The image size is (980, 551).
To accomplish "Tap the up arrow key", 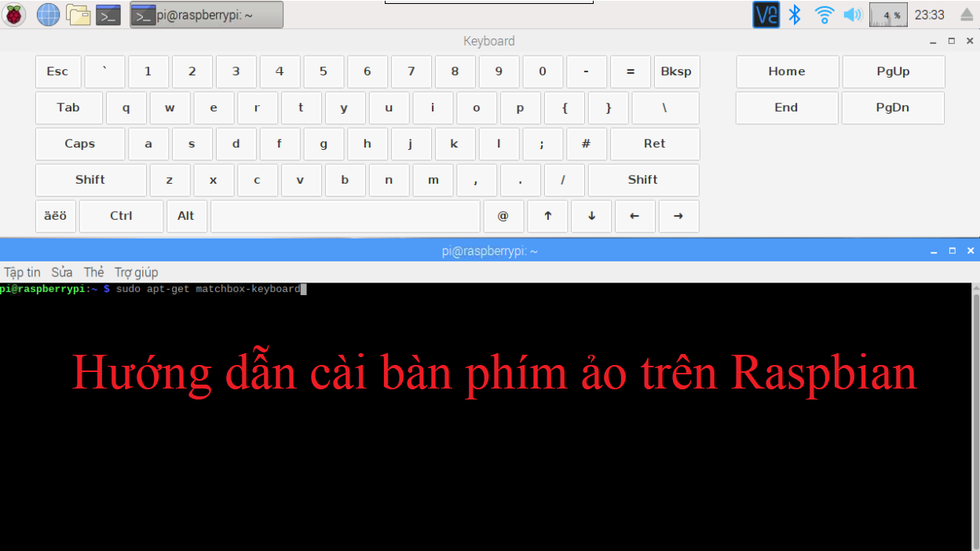I will [x=548, y=216].
